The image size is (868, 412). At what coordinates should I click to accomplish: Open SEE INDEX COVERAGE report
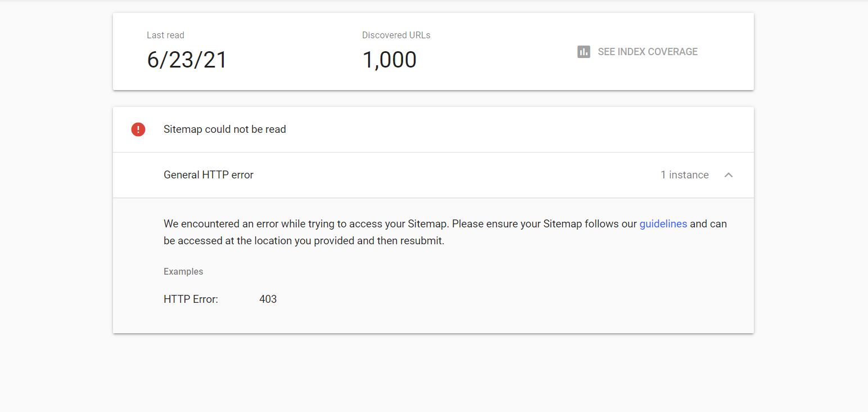pos(638,52)
